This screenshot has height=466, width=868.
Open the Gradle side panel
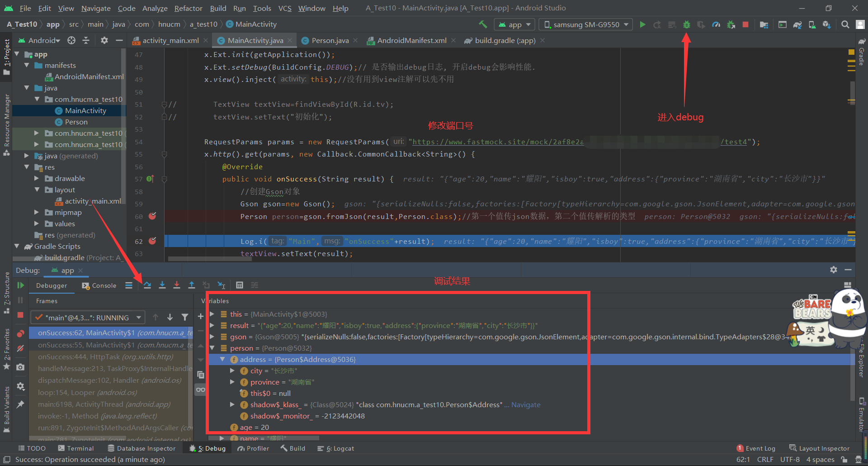(862, 53)
